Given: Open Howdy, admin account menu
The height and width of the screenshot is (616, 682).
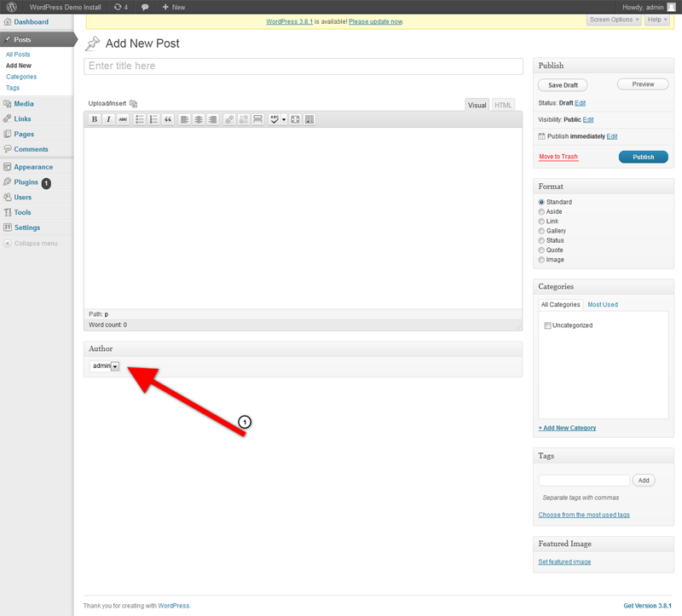Looking at the screenshot, I should coord(649,7).
